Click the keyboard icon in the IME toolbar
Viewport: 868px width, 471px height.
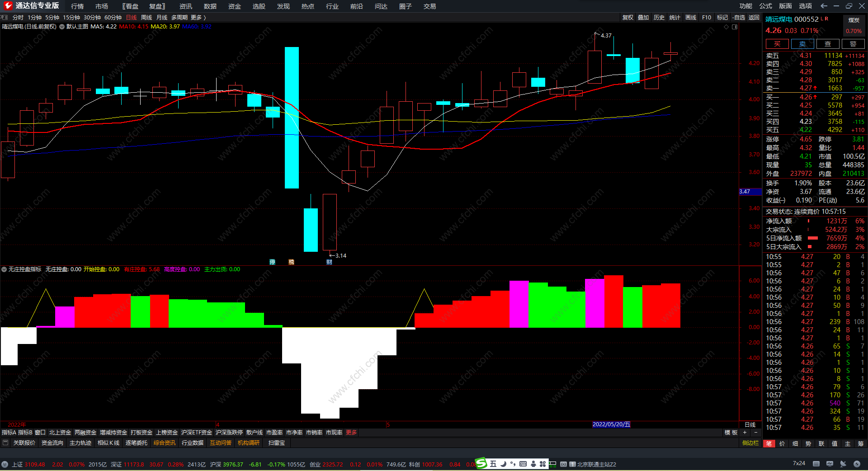point(523,464)
